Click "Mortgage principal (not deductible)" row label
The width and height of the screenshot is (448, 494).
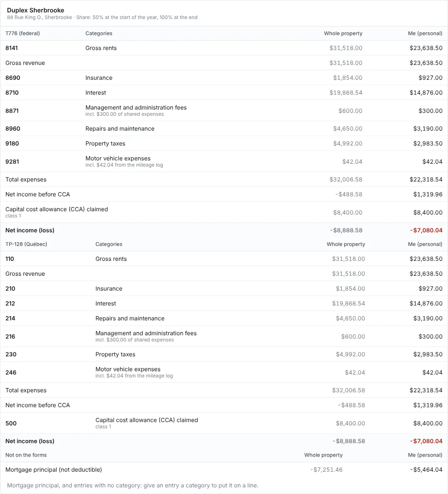(x=54, y=470)
